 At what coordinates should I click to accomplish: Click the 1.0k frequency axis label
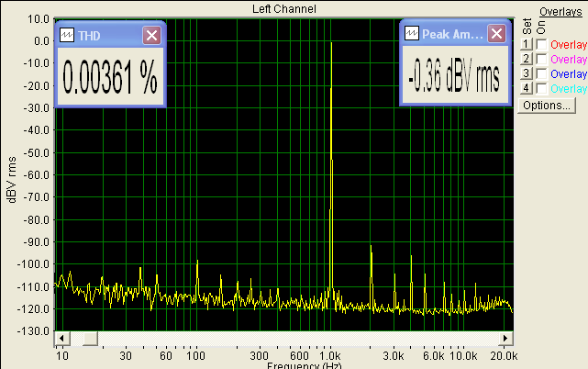(x=330, y=356)
